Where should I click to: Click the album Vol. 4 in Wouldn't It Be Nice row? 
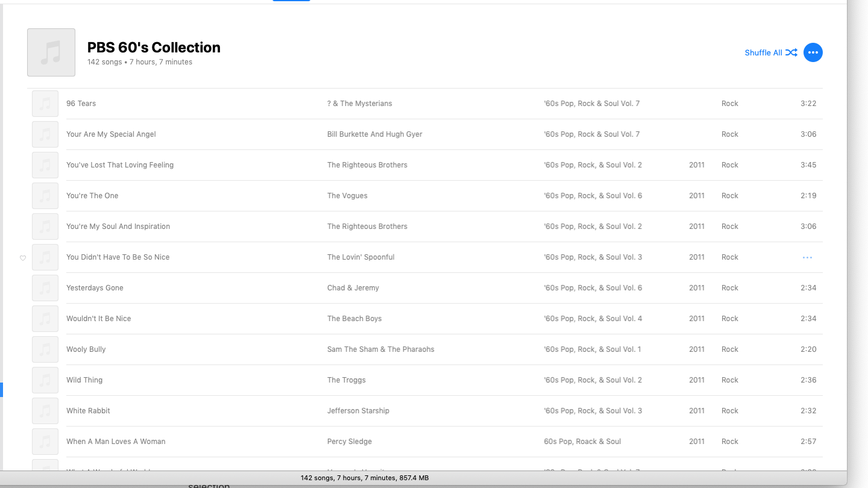click(593, 319)
